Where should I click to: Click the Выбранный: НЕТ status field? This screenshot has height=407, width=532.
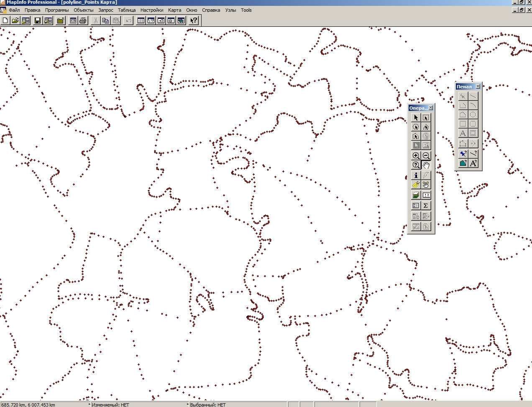coord(238,404)
